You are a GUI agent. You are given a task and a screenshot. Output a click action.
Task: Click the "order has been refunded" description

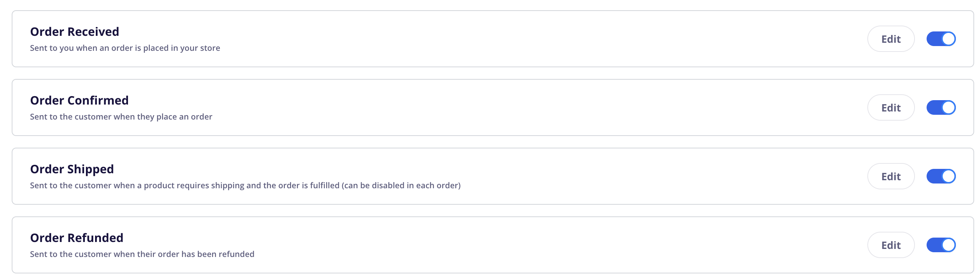(x=142, y=254)
